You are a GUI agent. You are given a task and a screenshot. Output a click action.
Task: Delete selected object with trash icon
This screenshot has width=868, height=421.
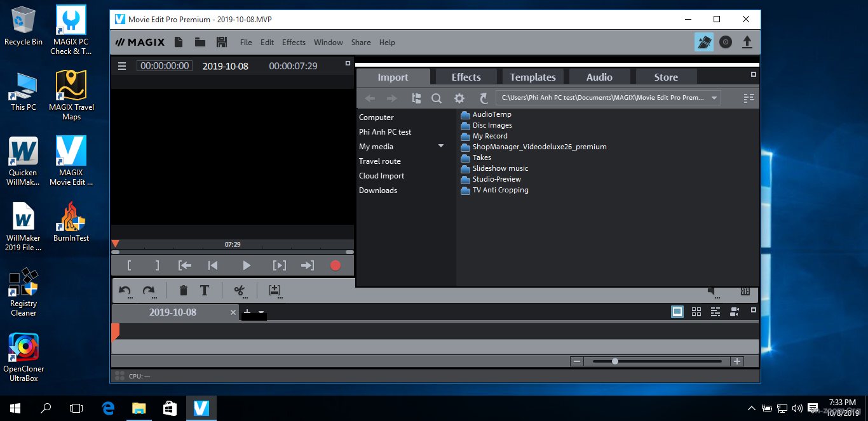point(184,291)
